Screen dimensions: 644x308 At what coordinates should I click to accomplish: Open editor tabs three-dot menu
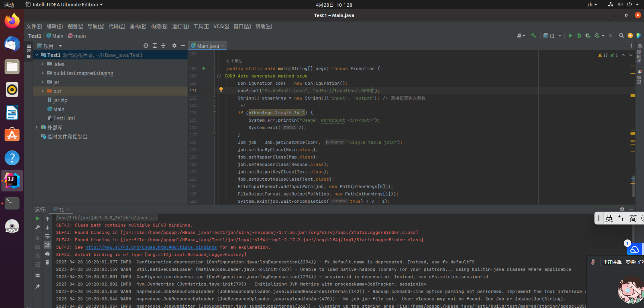click(x=631, y=46)
